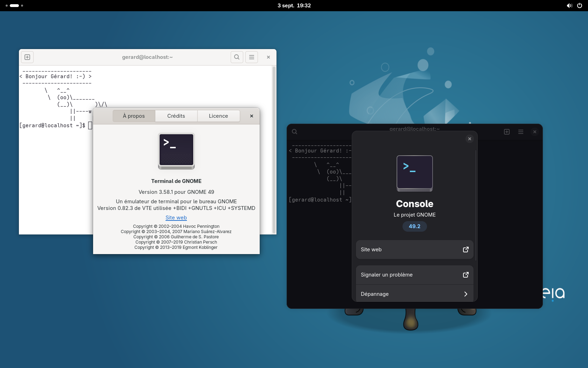Viewport: 588px width, 368px height.
Task: Click the Terminal de GNOME application icon
Action: pos(176,151)
